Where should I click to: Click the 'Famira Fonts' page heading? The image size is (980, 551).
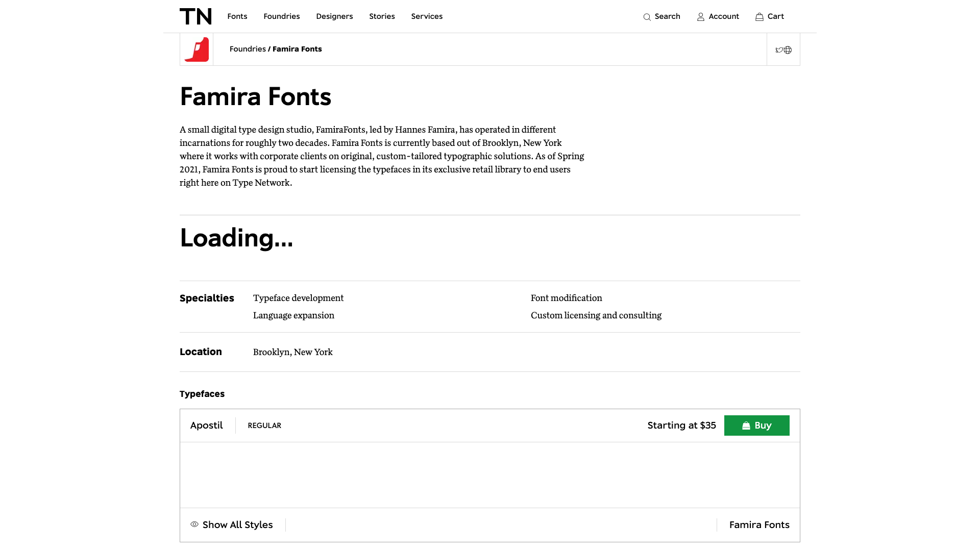click(256, 96)
